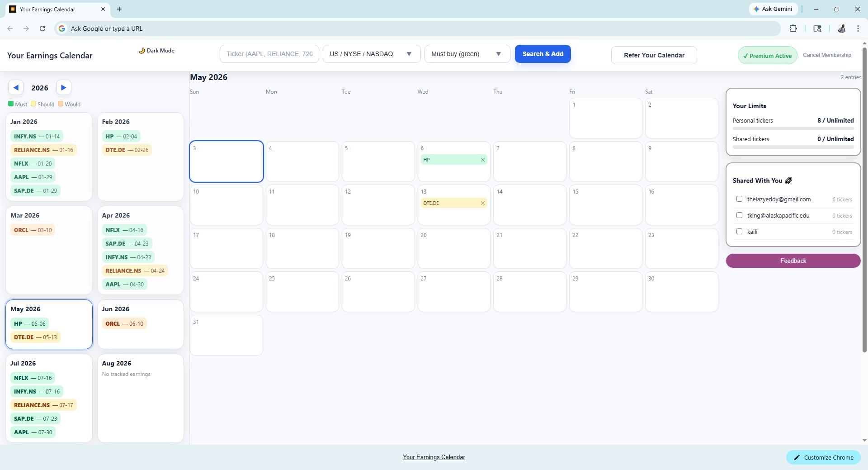
Task: Check thelazyeddy@gmail.com shared calendar
Action: pyautogui.click(x=739, y=199)
